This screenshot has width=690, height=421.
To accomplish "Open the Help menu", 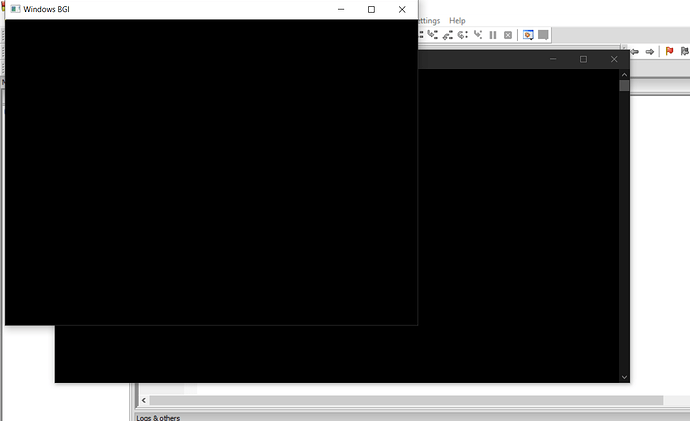I will (x=457, y=20).
